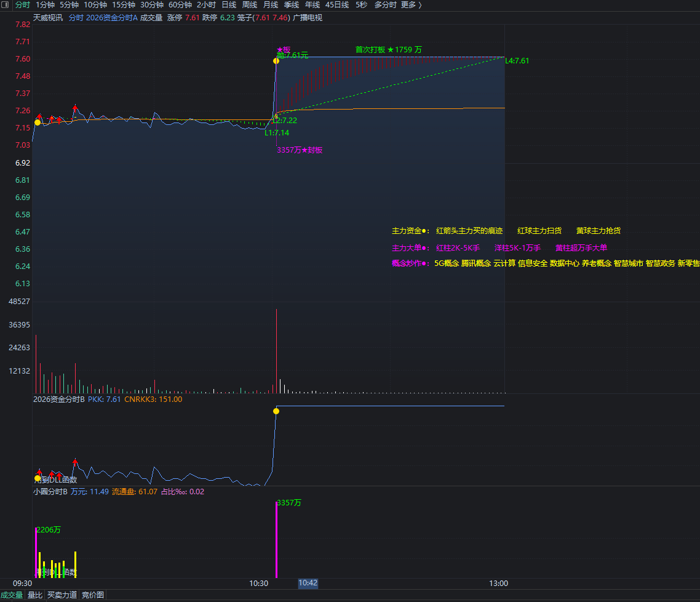This screenshot has width=700, height=602.
Task: Click the 首次打板 ★1759万 annotation
Action: [x=388, y=50]
